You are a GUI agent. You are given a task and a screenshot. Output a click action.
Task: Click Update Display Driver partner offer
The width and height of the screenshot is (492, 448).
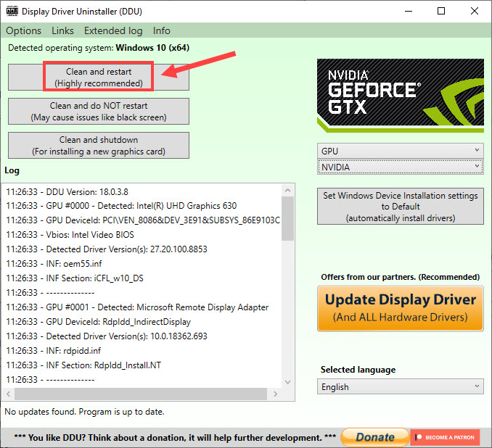(x=400, y=307)
